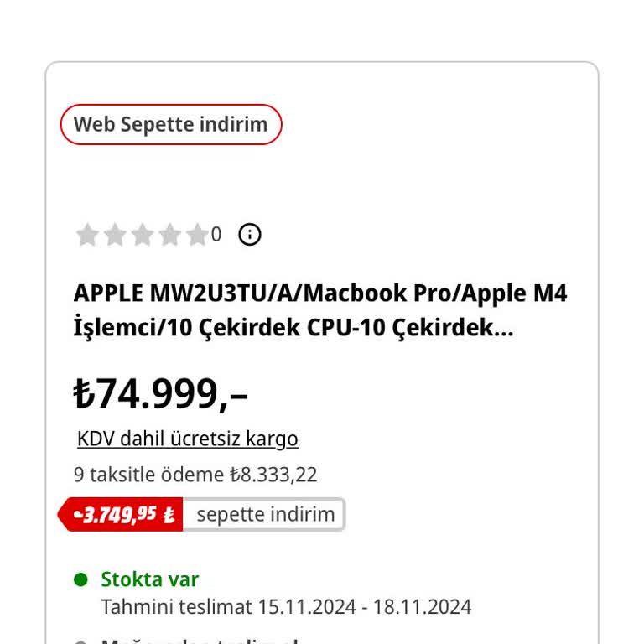
Task: Click the Stokta var status text
Action: coord(150,579)
